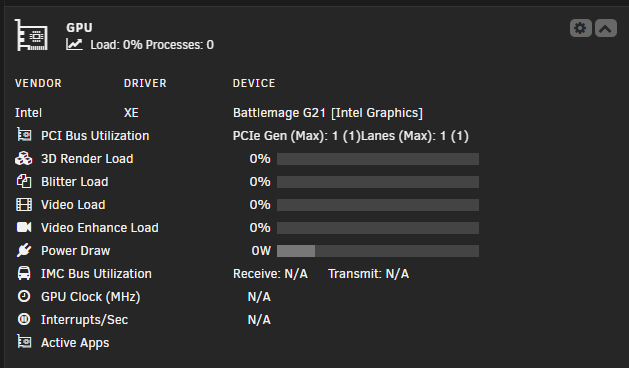
Task: Click the PCI Bus Utilization icon
Action: click(24, 135)
